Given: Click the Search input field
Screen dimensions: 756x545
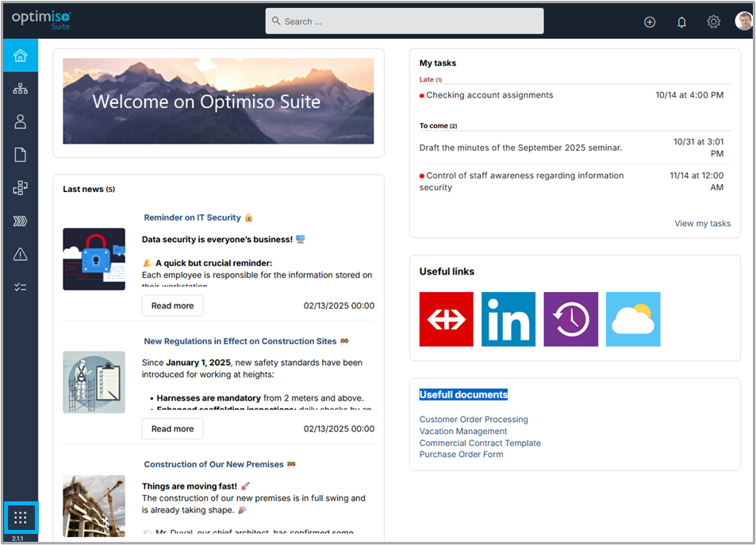Looking at the screenshot, I should coord(405,21).
